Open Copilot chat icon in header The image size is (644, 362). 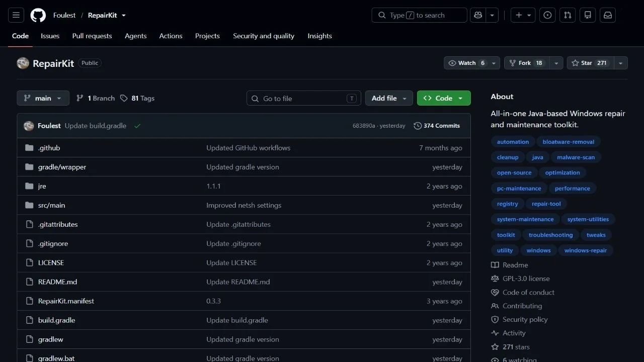pyautogui.click(x=478, y=15)
